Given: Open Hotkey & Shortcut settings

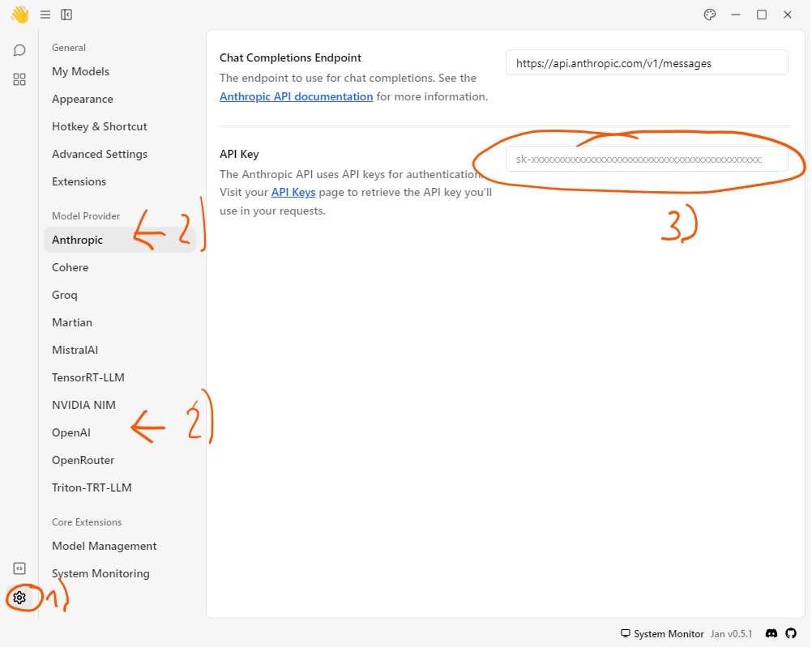Looking at the screenshot, I should [x=99, y=126].
